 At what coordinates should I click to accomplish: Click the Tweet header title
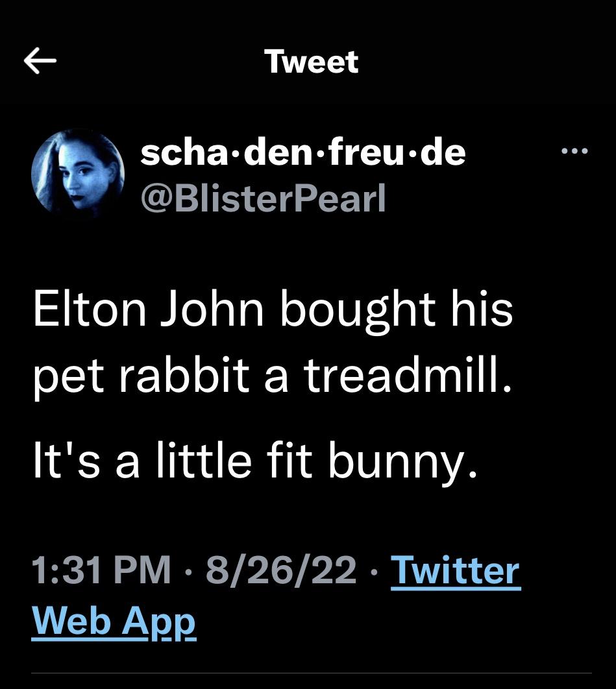pos(312,62)
